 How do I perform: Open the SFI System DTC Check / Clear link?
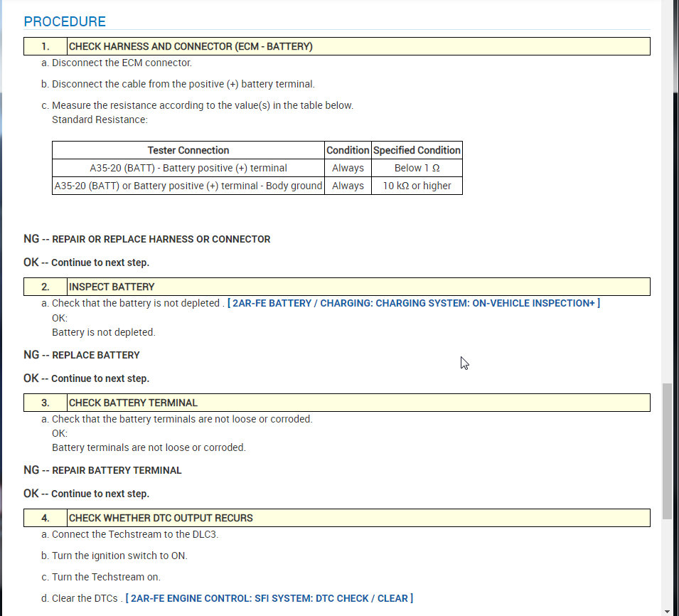(269, 598)
